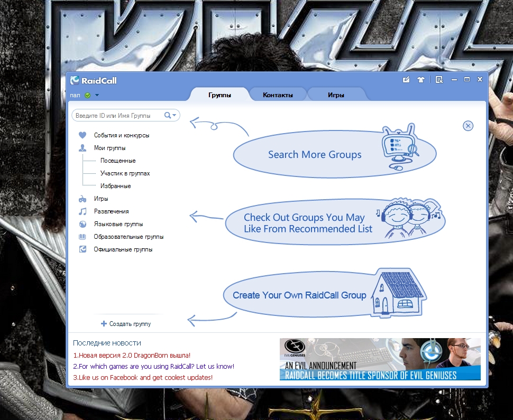Select Игры category in the sidebar
This screenshot has height=420, width=513.
[x=101, y=199]
